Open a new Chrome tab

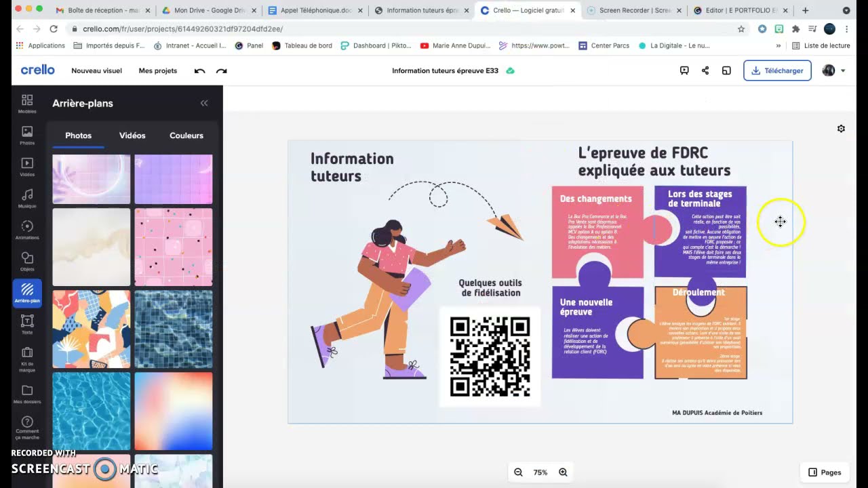coord(805,10)
